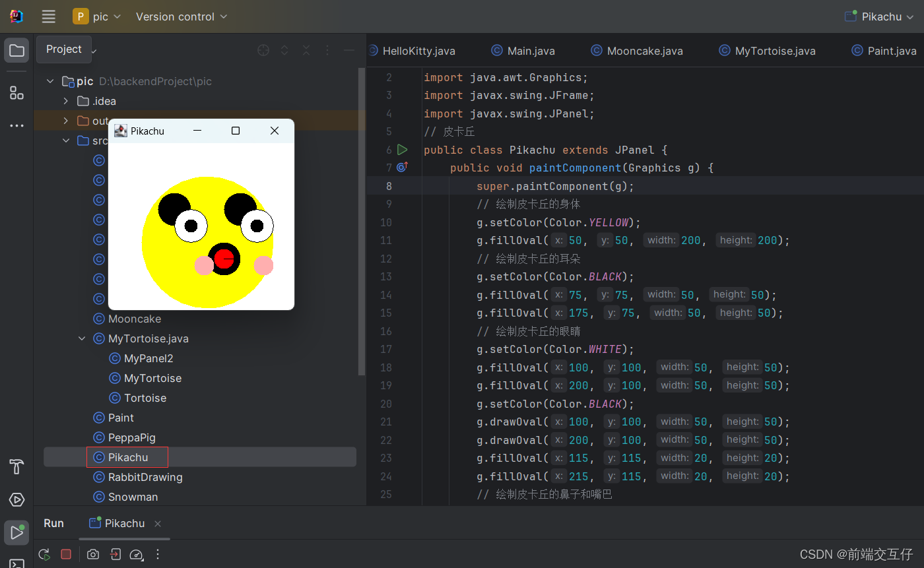Rerun Pikachu in Run toolbar
The image size is (924, 568).
click(45, 554)
